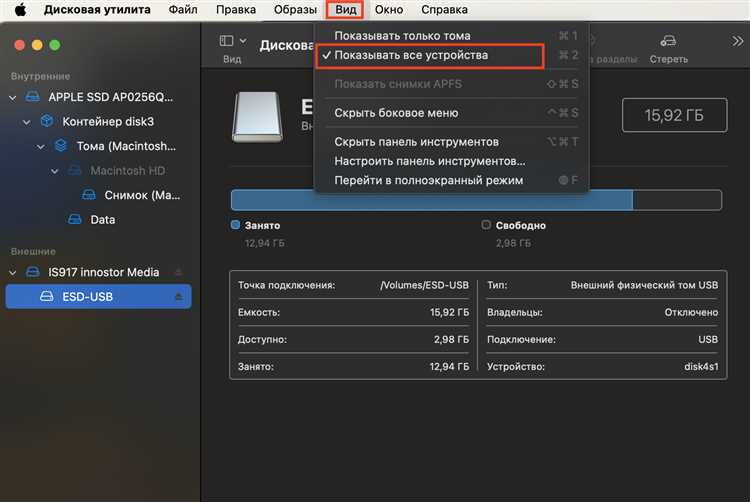Click the Data volume drive icon

[x=75, y=219]
